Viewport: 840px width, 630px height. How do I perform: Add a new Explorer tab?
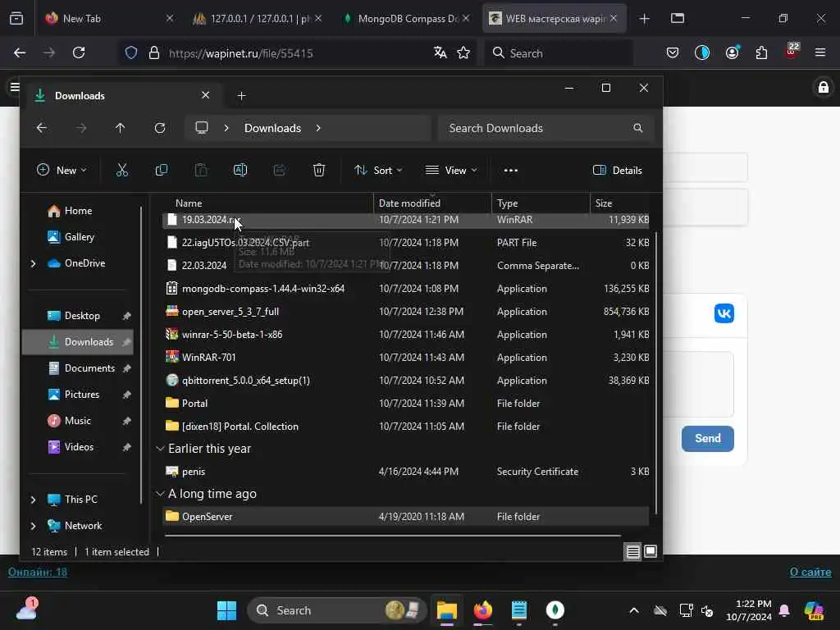click(x=242, y=96)
